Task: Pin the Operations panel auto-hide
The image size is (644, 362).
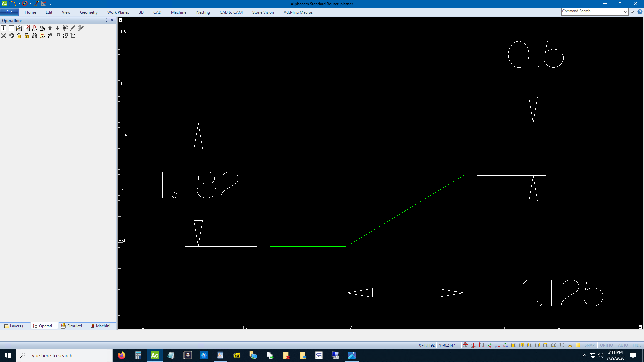Action: point(106,20)
